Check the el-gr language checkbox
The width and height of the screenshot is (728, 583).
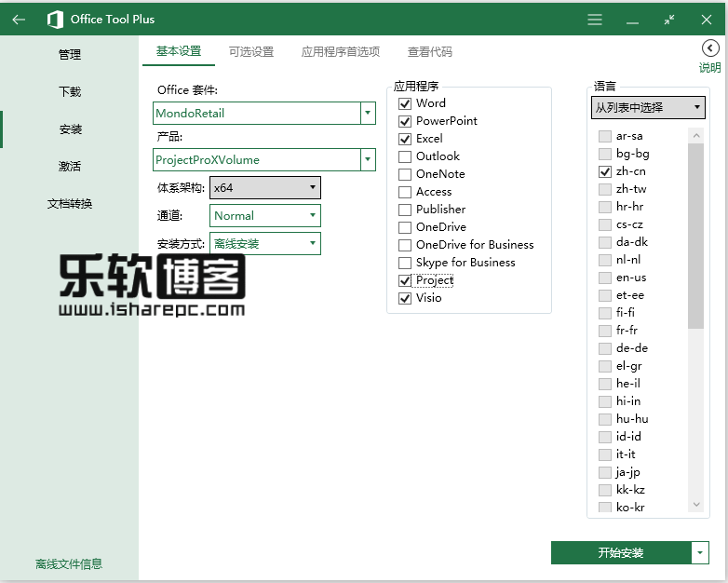point(604,366)
